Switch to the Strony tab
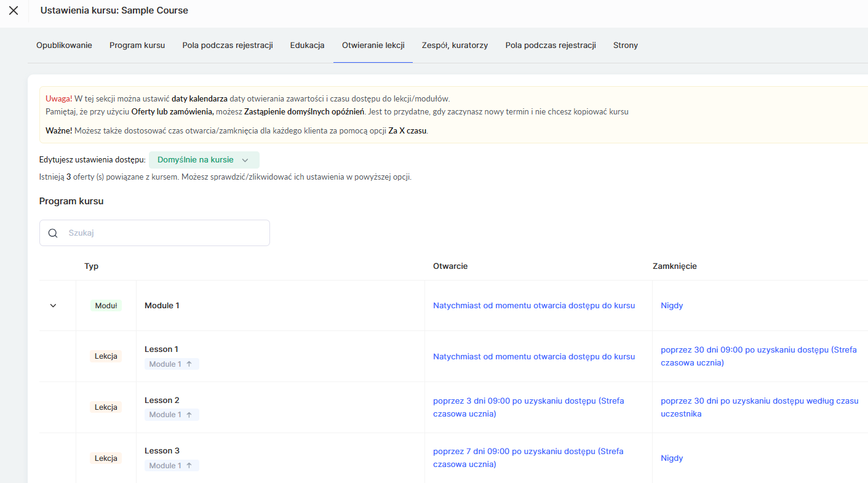 tap(626, 45)
